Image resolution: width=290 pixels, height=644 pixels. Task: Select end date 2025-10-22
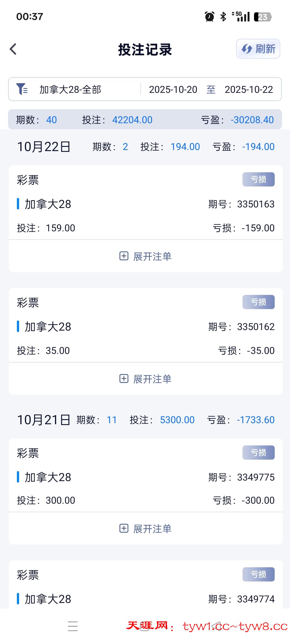click(249, 89)
